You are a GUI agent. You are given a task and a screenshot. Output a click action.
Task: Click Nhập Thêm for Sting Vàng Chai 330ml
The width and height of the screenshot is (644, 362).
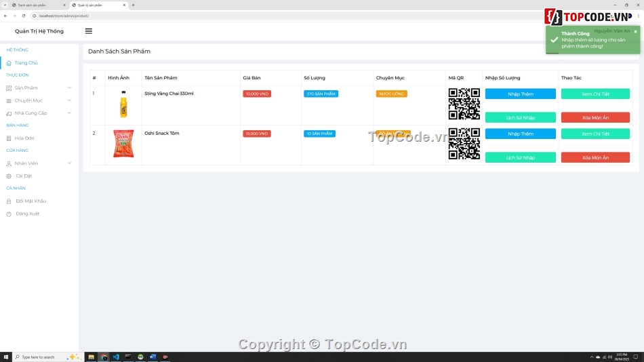(521, 94)
